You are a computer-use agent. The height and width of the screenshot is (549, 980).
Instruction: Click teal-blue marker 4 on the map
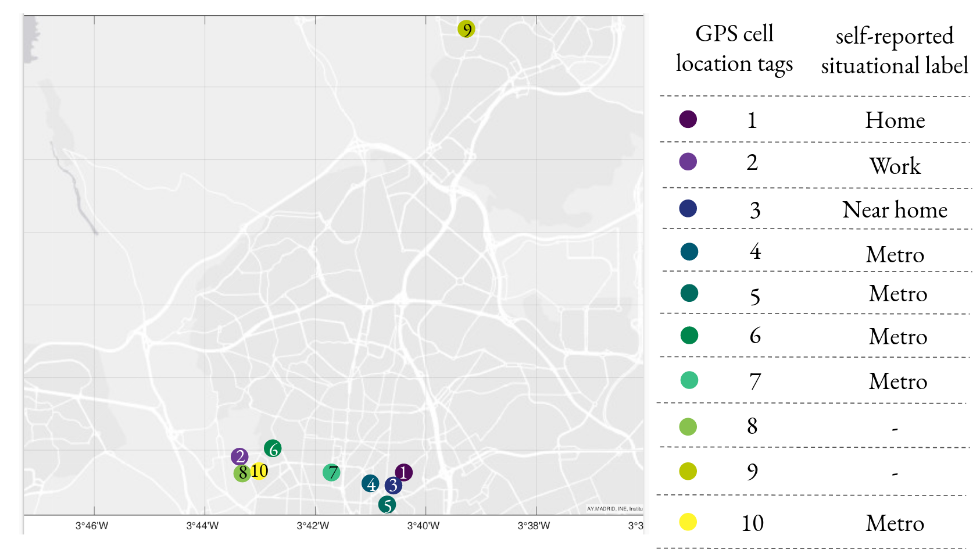(x=370, y=483)
